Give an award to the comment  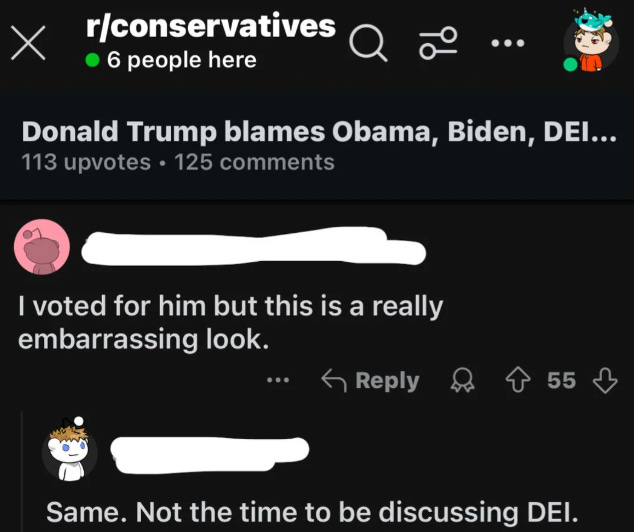tap(463, 380)
